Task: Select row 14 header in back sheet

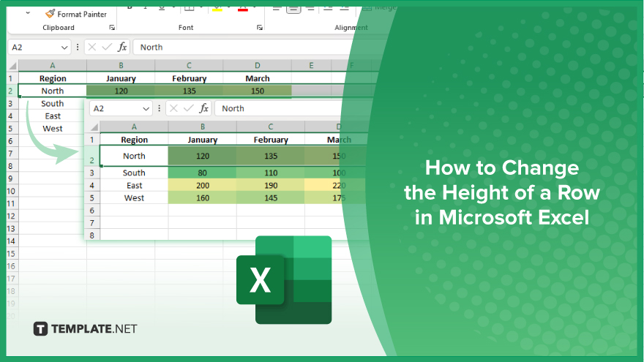Action: tap(11, 241)
